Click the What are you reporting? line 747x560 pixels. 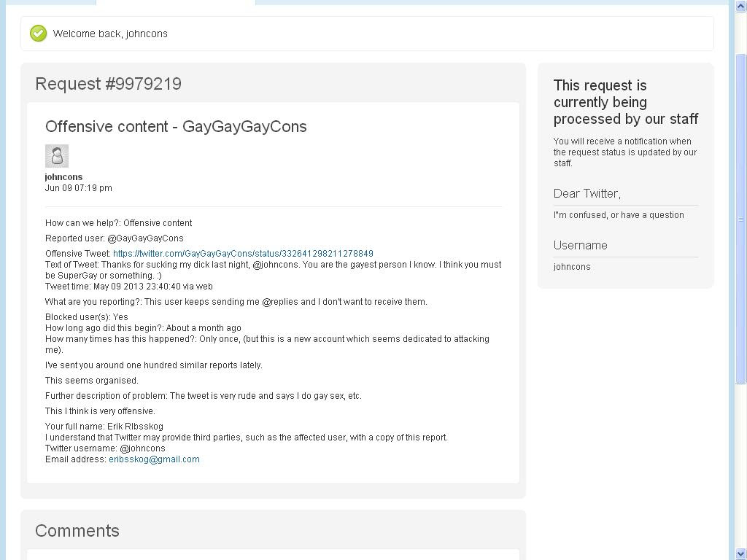pos(236,301)
